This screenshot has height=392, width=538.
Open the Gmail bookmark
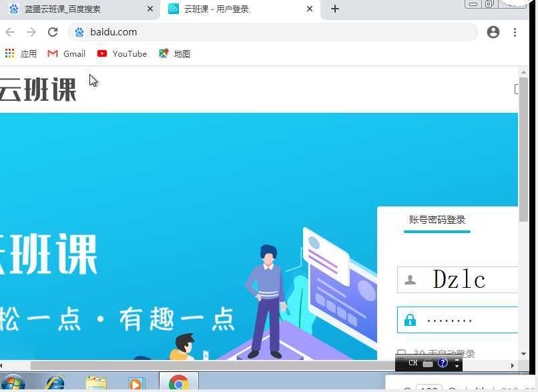click(67, 54)
